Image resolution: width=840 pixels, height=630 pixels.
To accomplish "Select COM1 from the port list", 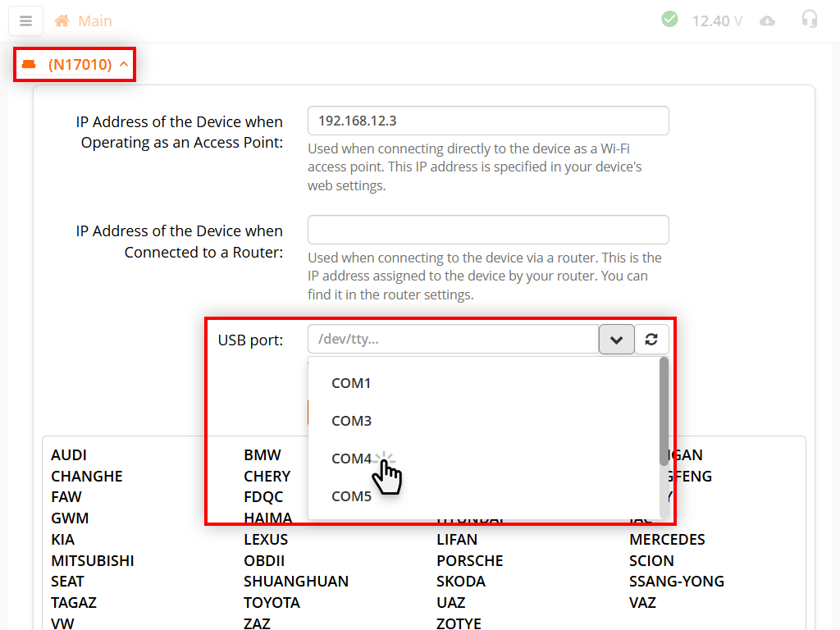I will [x=351, y=383].
